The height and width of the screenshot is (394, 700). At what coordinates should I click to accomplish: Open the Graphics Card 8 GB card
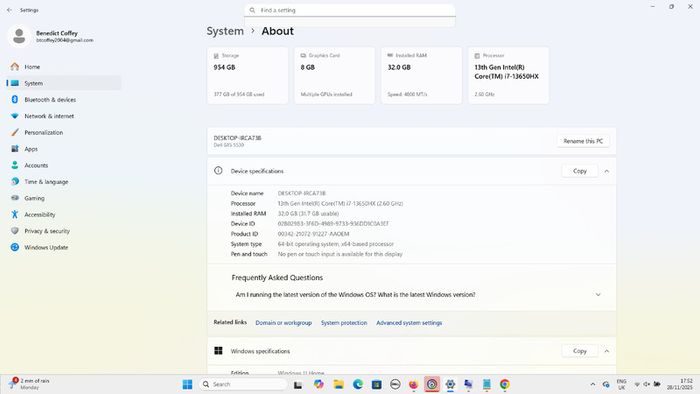(x=334, y=75)
